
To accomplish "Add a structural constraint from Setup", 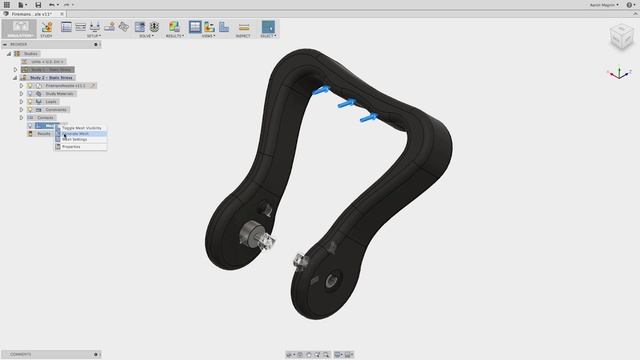I will pos(95,27).
